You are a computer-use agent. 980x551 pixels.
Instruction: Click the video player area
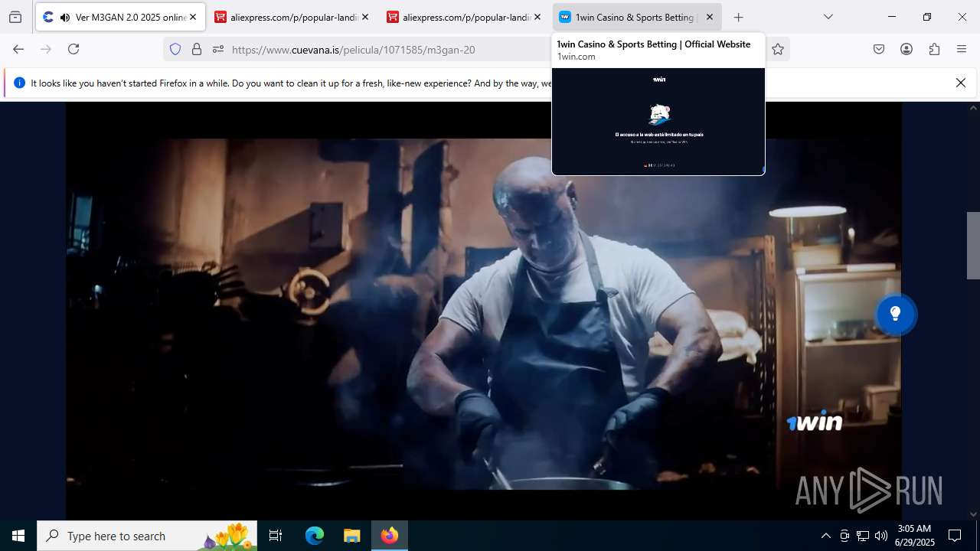point(483,312)
